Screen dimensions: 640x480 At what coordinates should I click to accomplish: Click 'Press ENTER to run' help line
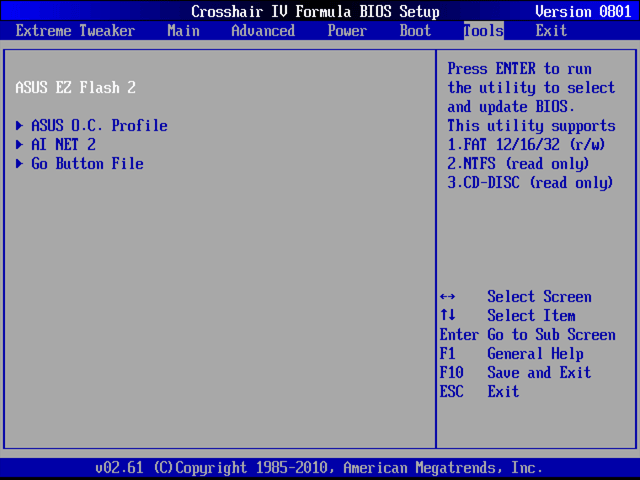pos(519,69)
